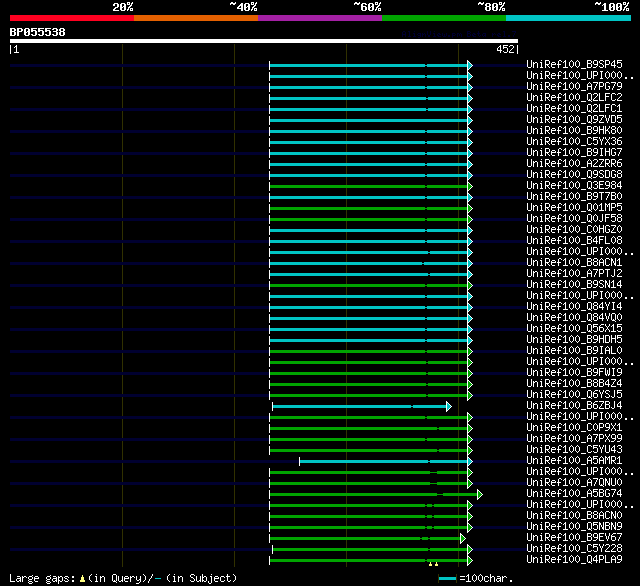Open the UniRef100_B8B4Z4 entry
The image size is (640, 586).
click(x=574, y=384)
